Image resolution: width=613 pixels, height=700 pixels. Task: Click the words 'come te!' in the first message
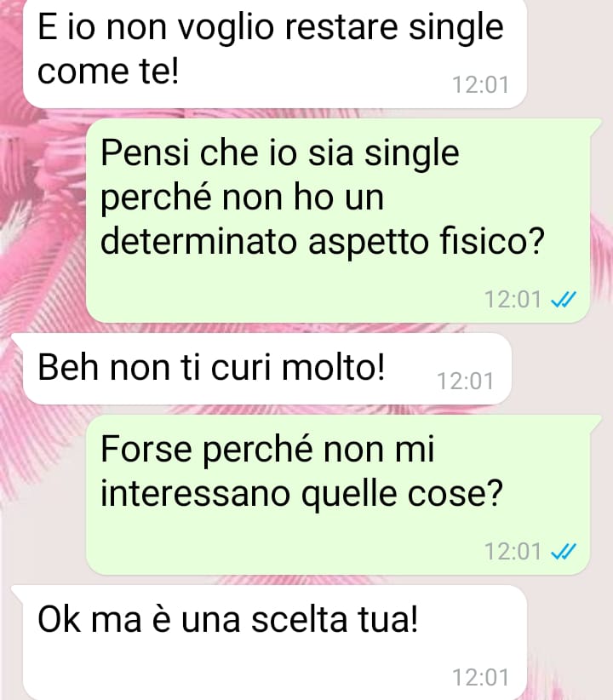(x=108, y=72)
